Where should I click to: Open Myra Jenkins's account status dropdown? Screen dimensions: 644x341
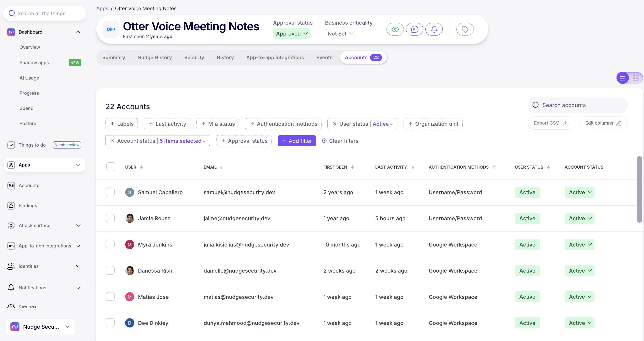point(579,245)
